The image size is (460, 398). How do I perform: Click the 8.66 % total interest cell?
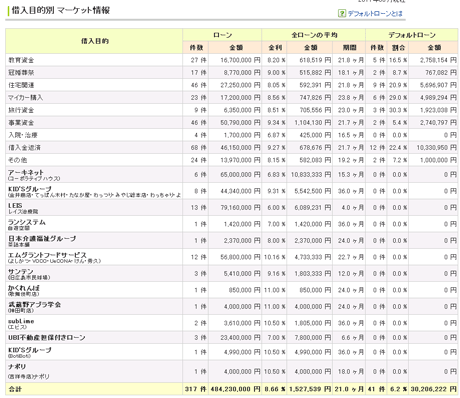[275, 389]
